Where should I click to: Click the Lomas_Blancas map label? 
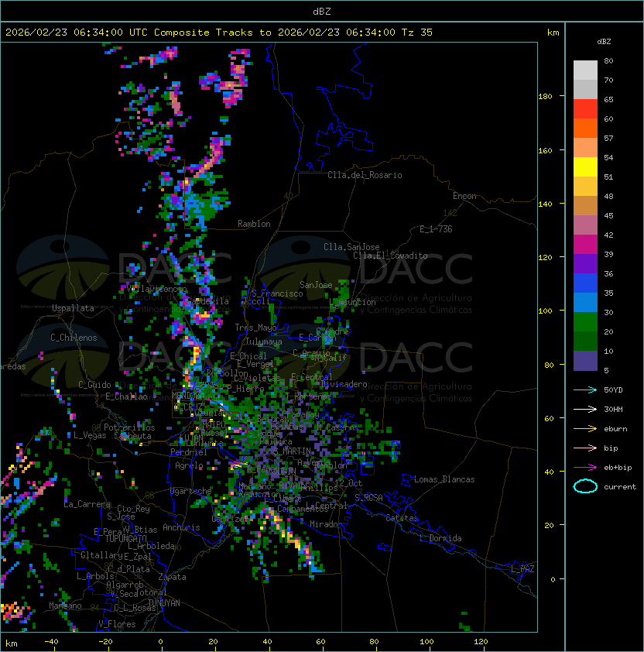pos(444,479)
